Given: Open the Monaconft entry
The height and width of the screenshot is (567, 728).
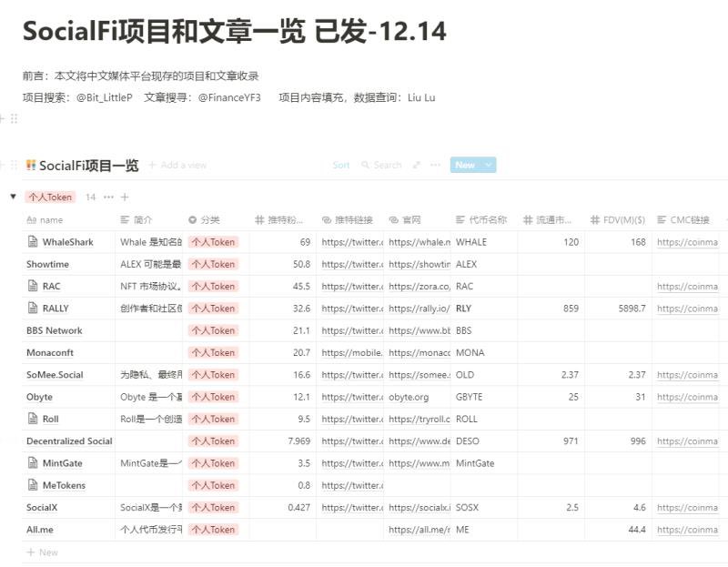Looking at the screenshot, I should point(50,353).
